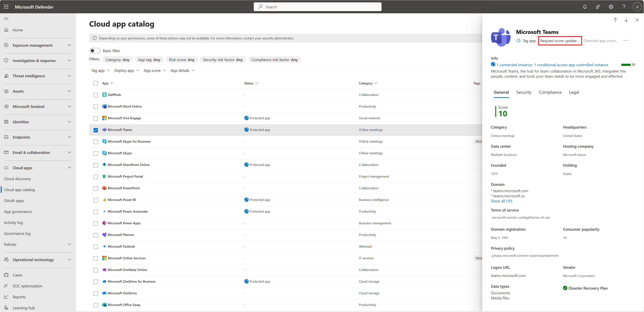Click inside the Search field

(x=317, y=7)
